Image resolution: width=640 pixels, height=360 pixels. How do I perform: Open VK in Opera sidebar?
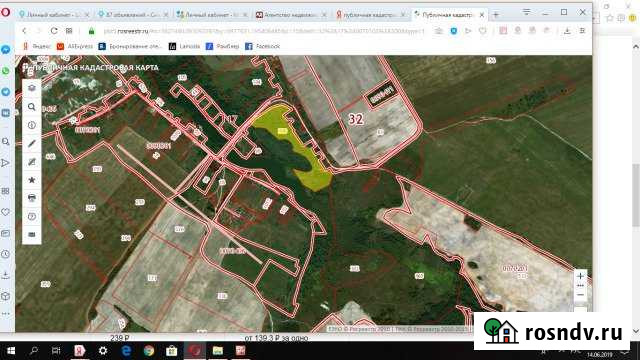[x=5, y=113]
